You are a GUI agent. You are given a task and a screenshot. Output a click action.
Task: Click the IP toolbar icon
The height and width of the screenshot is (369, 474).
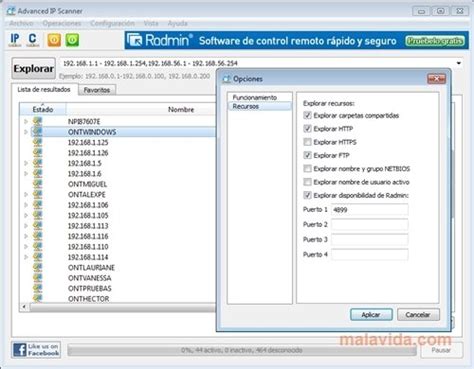tap(15, 40)
